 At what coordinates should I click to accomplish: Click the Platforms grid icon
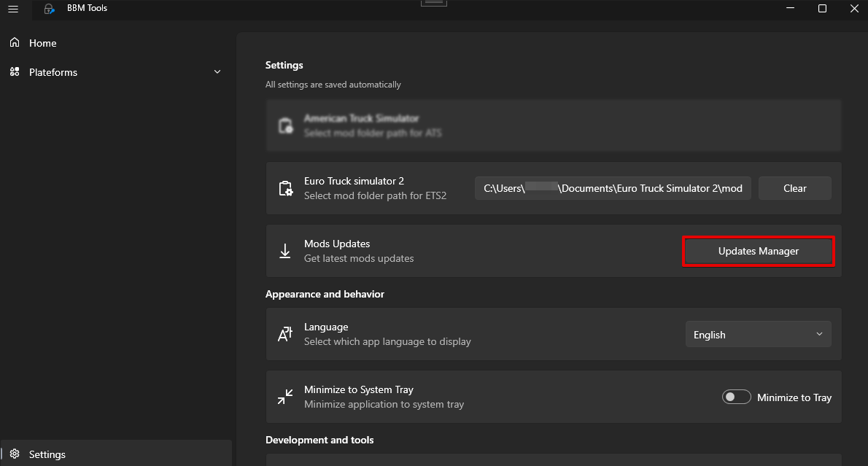15,71
